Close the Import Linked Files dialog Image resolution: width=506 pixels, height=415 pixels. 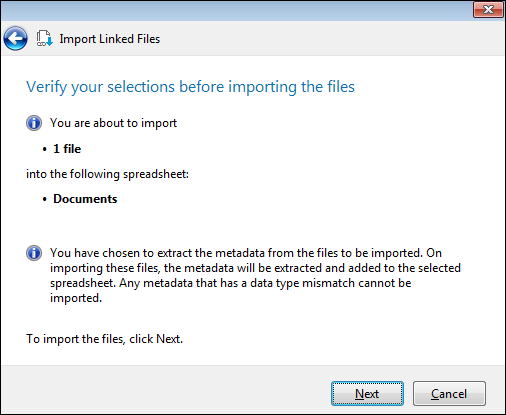(x=488, y=9)
